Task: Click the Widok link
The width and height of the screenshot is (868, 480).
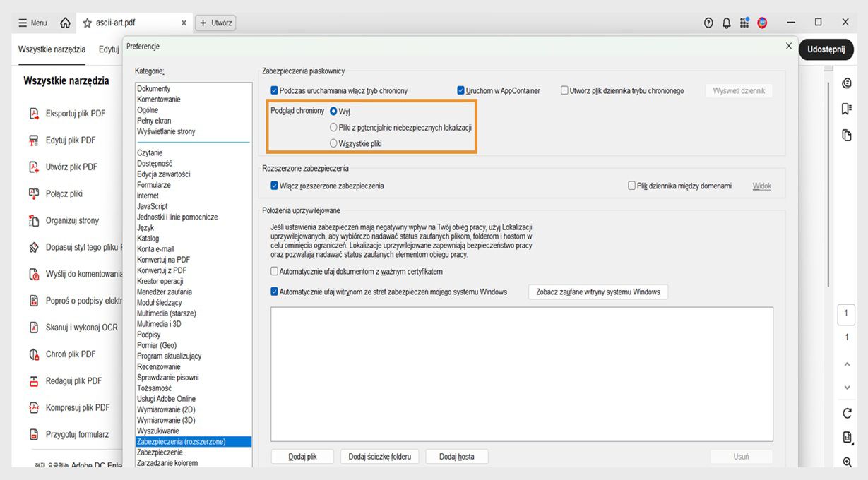Action: pos(761,186)
